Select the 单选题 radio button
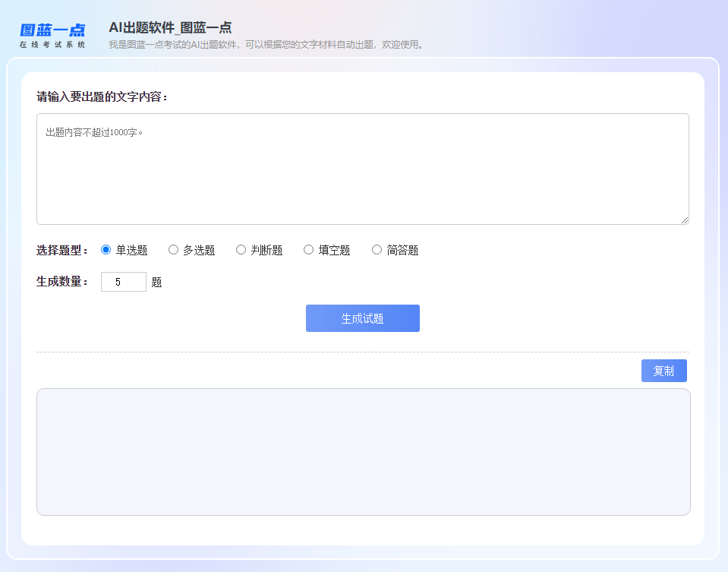 106,250
